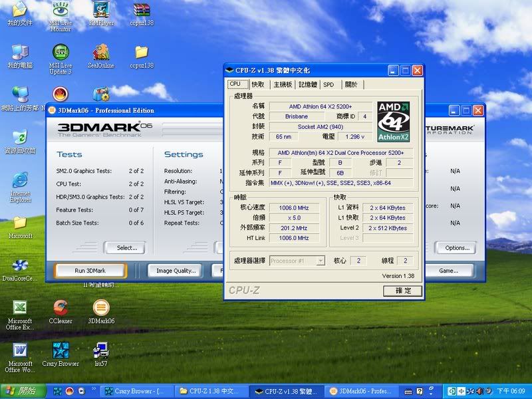Expand the Processor #1 selection dropdown

(320, 261)
